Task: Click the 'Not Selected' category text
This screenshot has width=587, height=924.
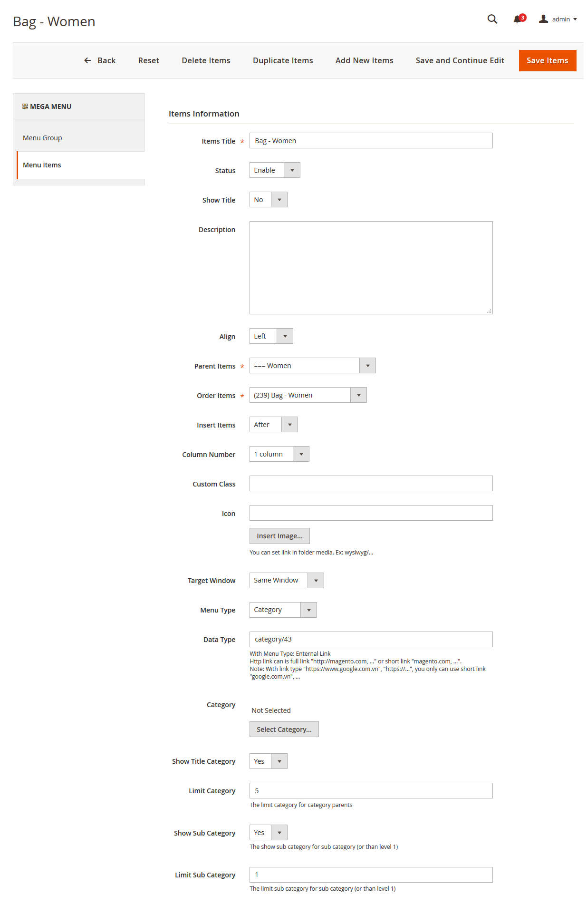Action: 271,710
